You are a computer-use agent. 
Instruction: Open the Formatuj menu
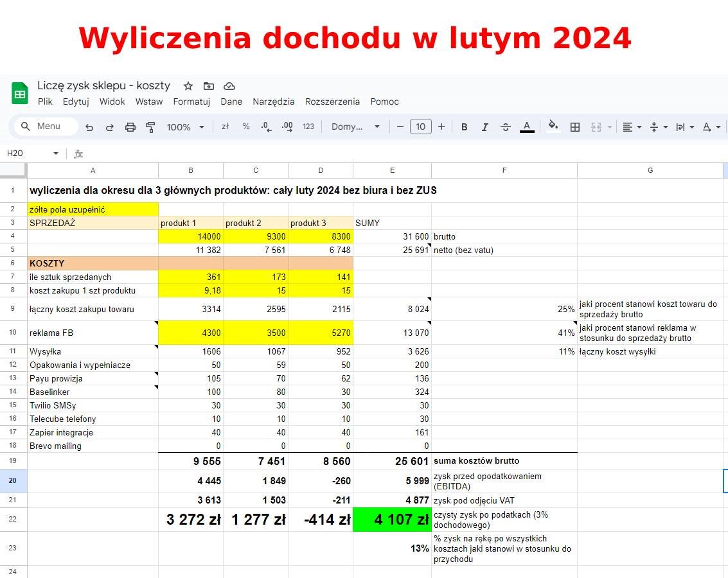191,101
